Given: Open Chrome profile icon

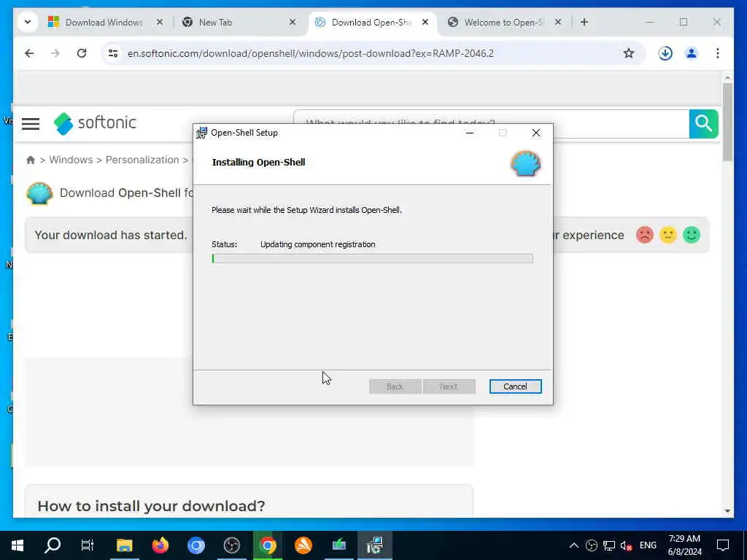Looking at the screenshot, I should coord(692,53).
